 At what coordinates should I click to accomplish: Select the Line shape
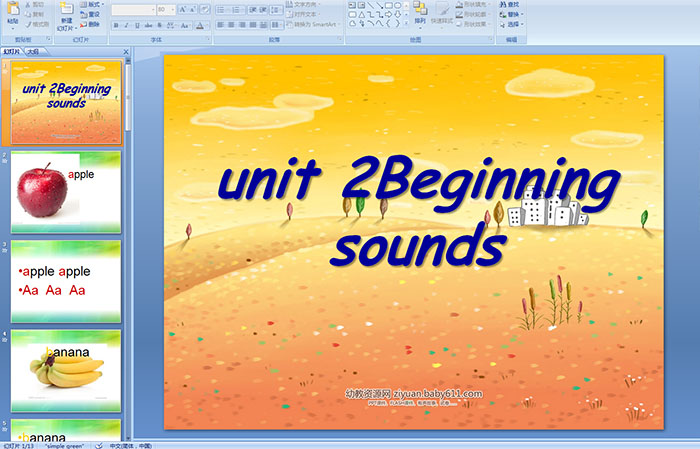pyautogui.click(x=371, y=5)
